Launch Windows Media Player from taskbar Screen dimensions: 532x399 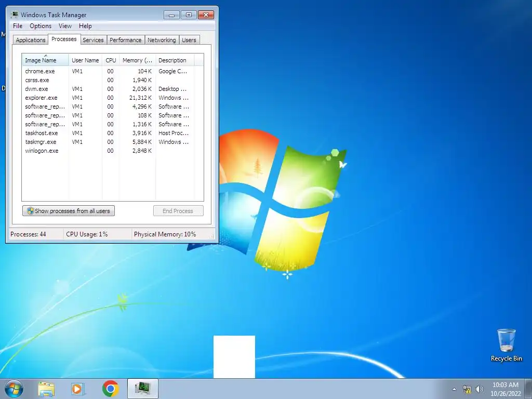[x=78, y=389]
